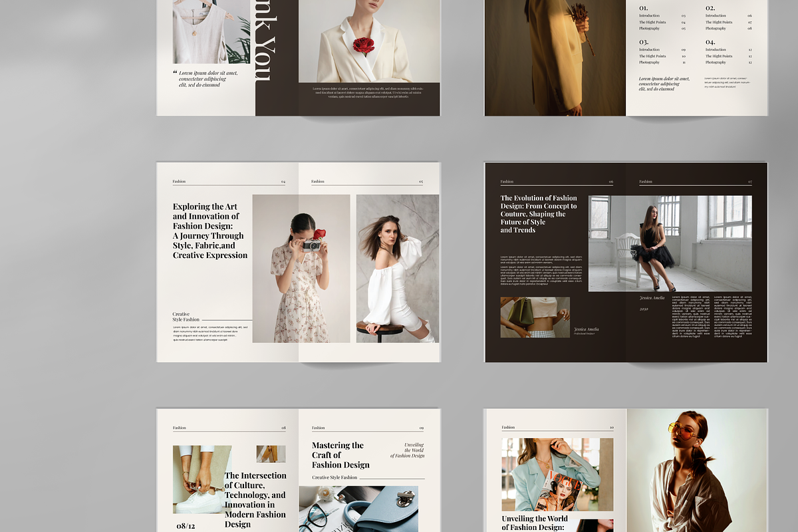Click the "Fashion" header label on page 04
798x532 pixels.
(x=180, y=182)
